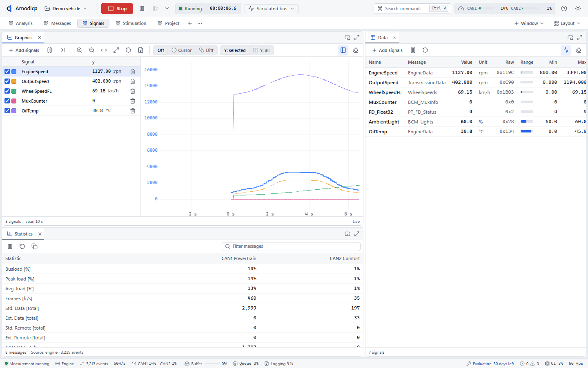Image resolution: width=588 pixels, height=368 pixels.
Task: Switch the light/dark theme
Action: 578,9
